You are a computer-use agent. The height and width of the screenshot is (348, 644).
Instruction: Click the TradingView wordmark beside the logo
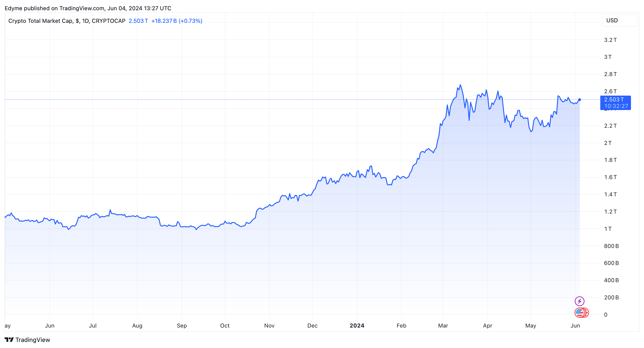click(x=33, y=340)
